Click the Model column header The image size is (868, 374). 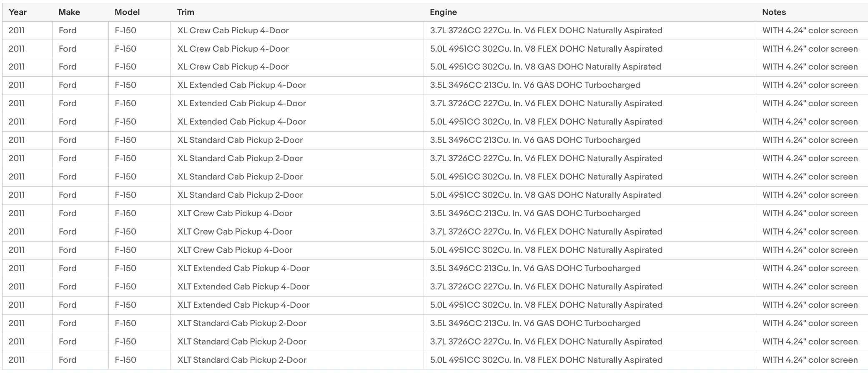coord(127,12)
